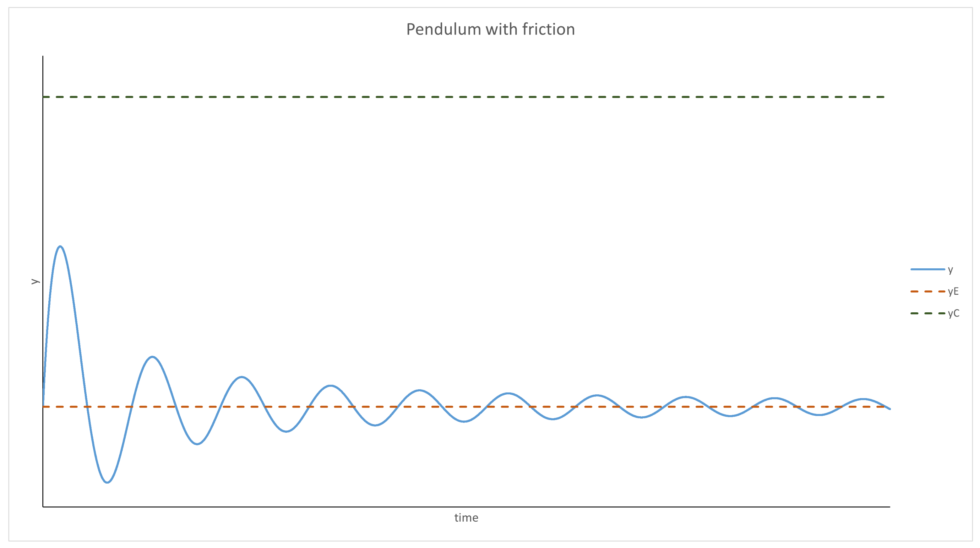Screen dimensions: 980x548
Task: Click the third peak of the blue curve
Action: point(241,377)
